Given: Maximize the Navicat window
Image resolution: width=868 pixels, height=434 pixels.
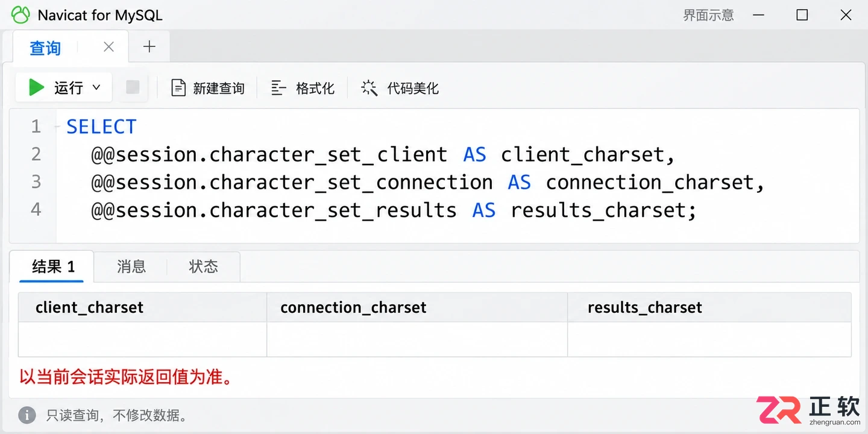Looking at the screenshot, I should click(802, 15).
